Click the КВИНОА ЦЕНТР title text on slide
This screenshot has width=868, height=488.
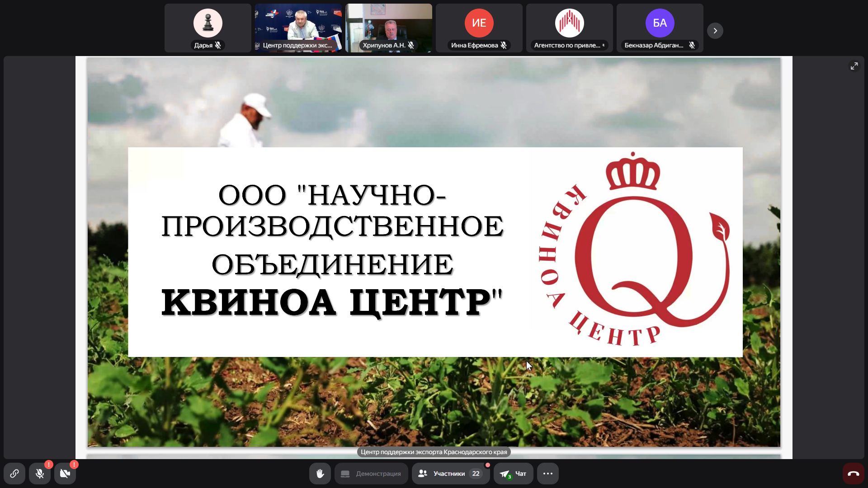(332, 302)
